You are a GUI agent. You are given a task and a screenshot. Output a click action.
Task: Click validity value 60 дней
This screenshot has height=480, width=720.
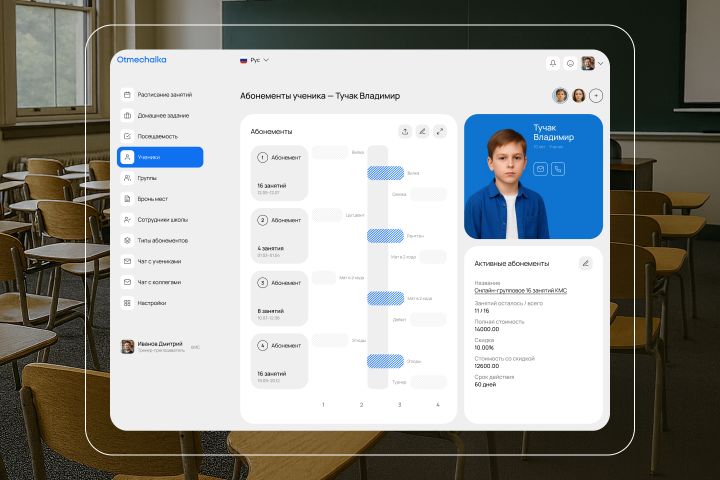(x=485, y=384)
